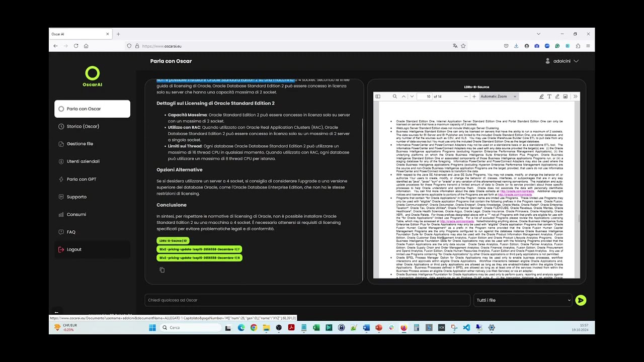Select the PDF add text tool
Viewport: 644px width, 362px height.
tap(549, 97)
